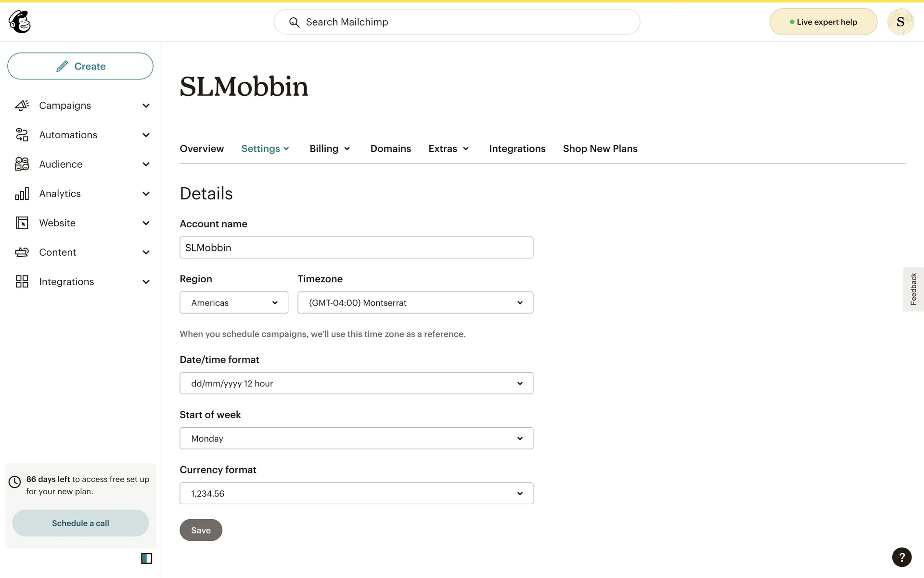Click the Integrations grid icon
The width and height of the screenshot is (924, 578).
coord(22,282)
